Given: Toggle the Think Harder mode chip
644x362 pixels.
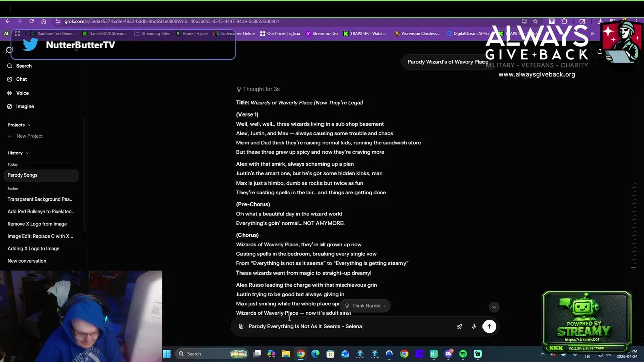Looking at the screenshot, I should pyautogui.click(x=366, y=306).
